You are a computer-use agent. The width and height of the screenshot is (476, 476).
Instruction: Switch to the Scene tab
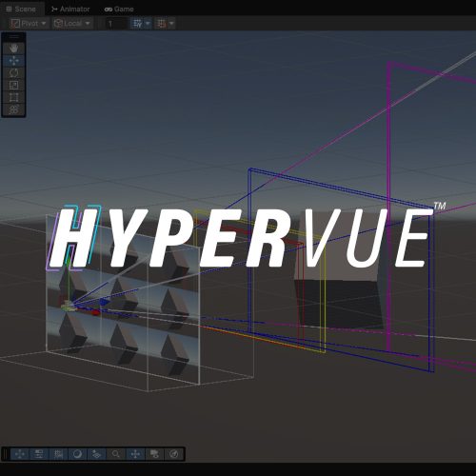(x=21, y=9)
